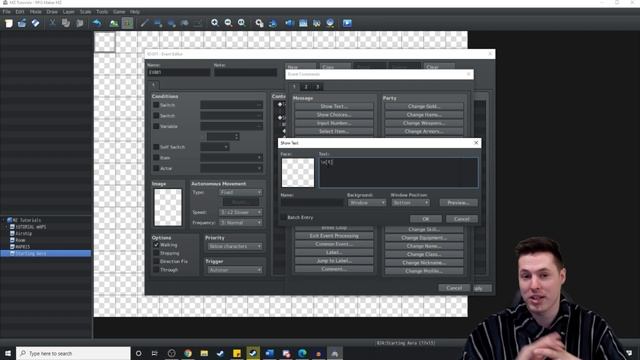Check the Stepping option
Screen dimensions: 640x360
click(x=156, y=253)
